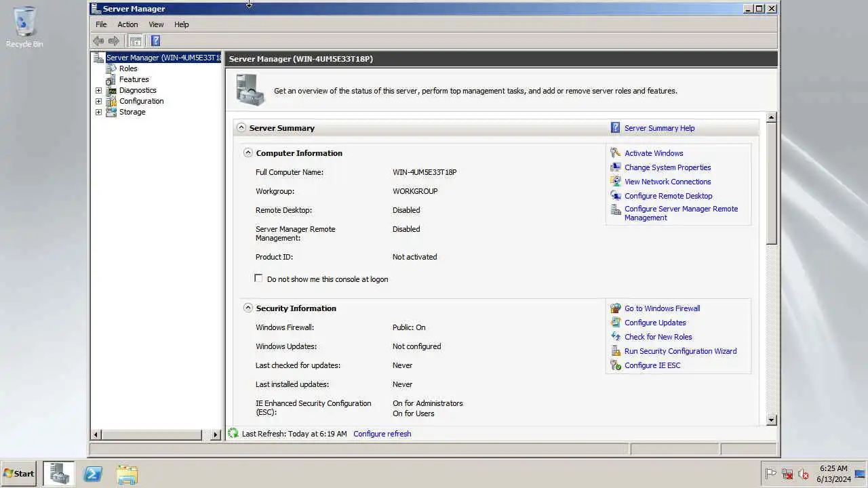Click the View Network Connections icon
868x488 pixels.
[615, 182]
